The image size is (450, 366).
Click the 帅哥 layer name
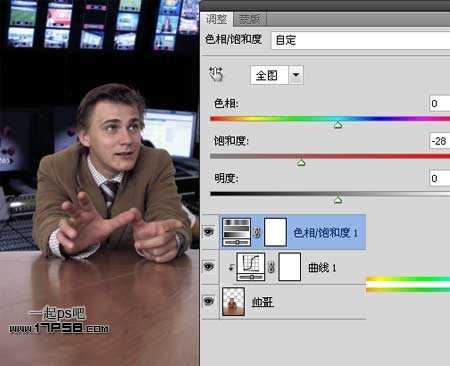[x=262, y=302]
